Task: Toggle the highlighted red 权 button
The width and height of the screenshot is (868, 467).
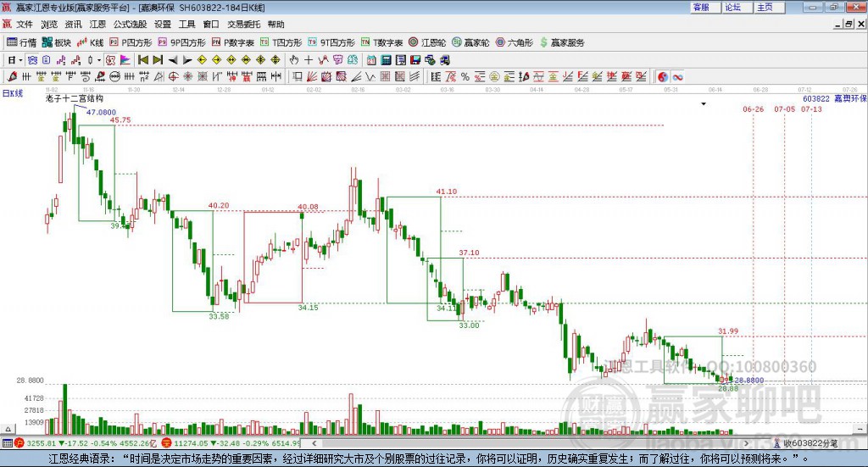Action: [x=110, y=60]
